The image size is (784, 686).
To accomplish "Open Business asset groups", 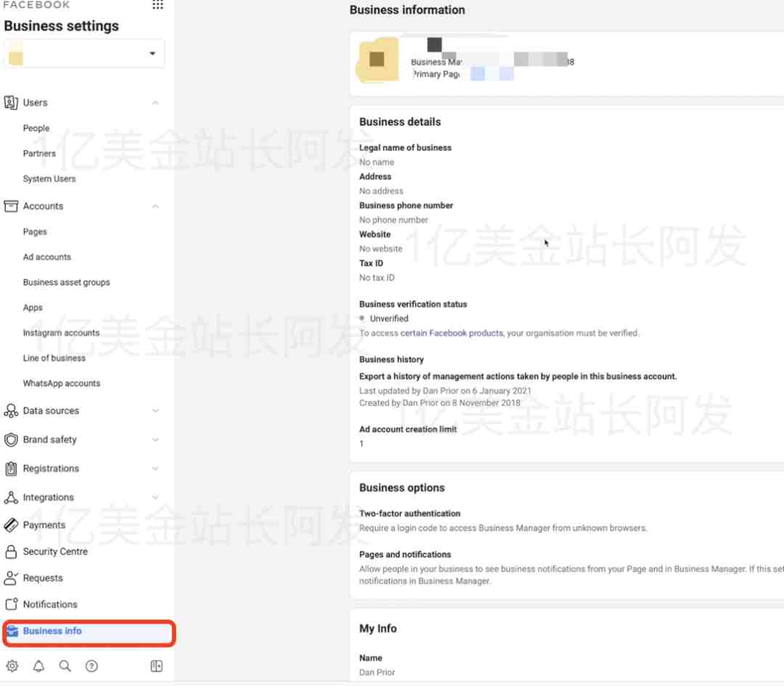I will click(66, 282).
